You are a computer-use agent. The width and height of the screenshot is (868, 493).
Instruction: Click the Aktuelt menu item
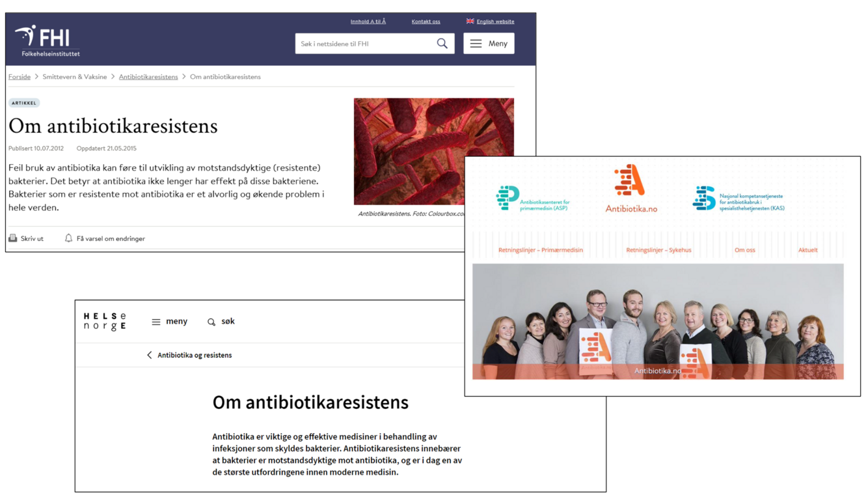click(x=808, y=250)
